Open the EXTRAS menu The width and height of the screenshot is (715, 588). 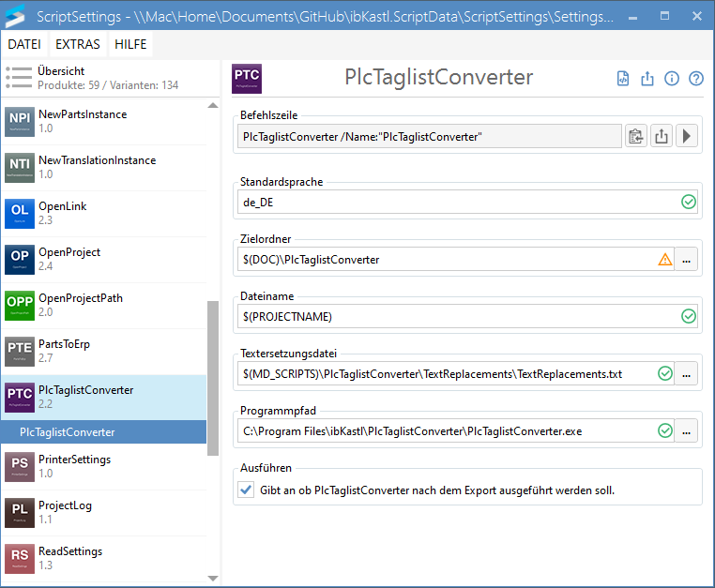click(78, 44)
